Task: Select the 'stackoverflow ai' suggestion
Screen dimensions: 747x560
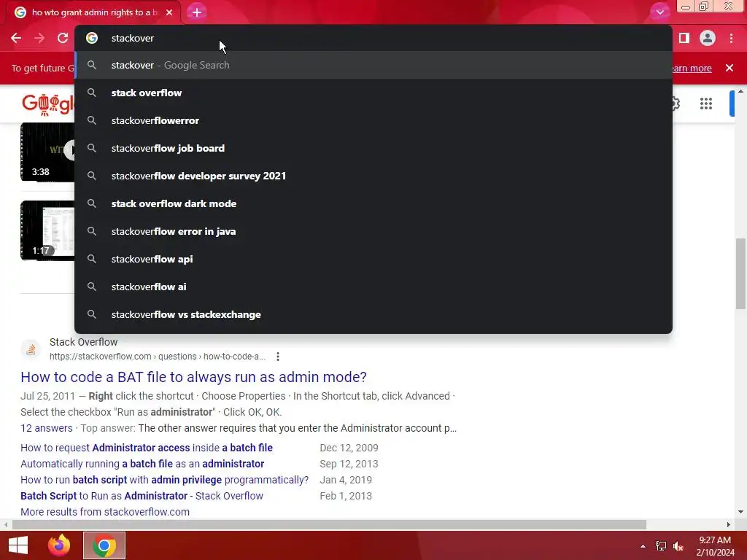Action: tap(373, 287)
